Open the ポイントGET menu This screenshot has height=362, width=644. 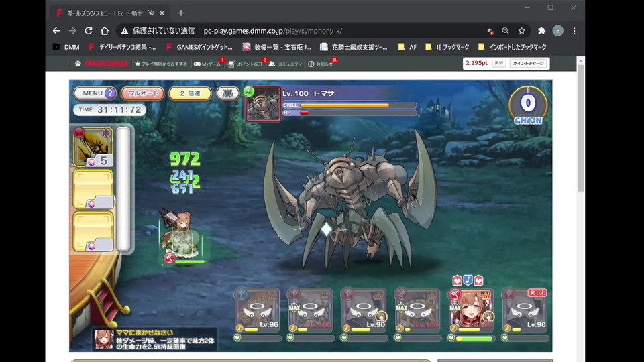[246, 64]
